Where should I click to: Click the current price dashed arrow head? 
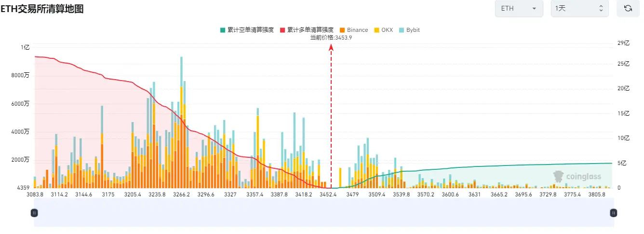331,47
